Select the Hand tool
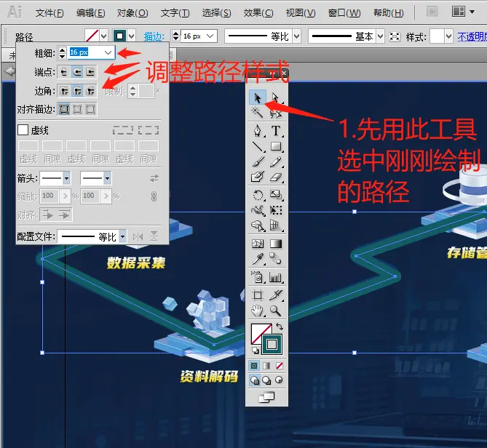This screenshot has width=487, height=448. (258, 311)
